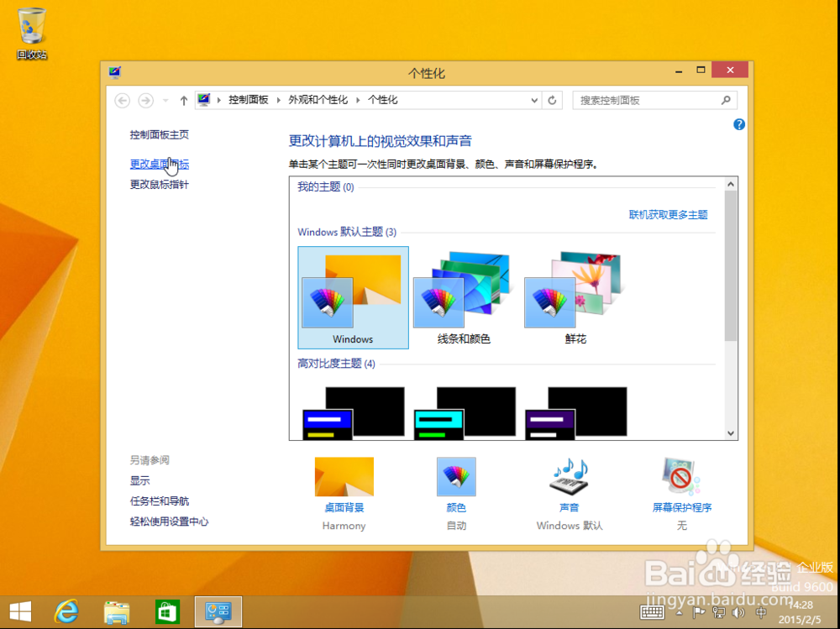The height and width of the screenshot is (629, 840).
Task: Open the address bar history dropdown
Action: coord(535,100)
